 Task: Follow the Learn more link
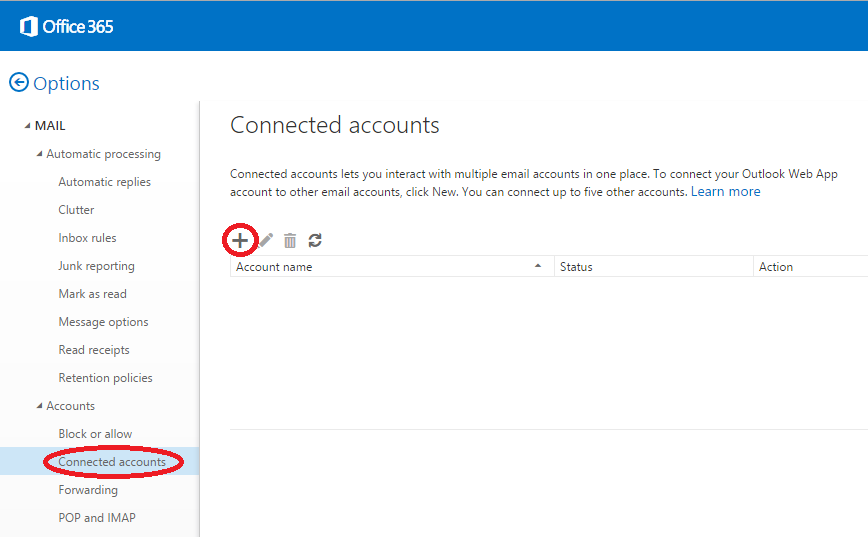[x=725, y=192]
